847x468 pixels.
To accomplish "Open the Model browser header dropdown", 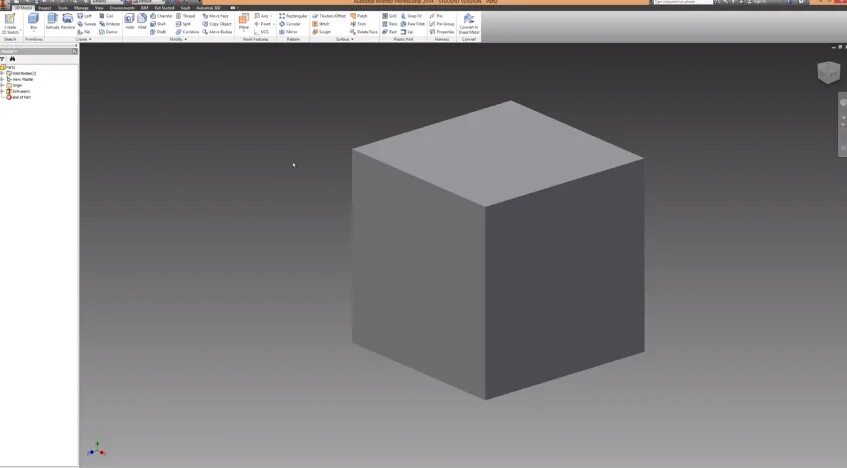I will [9, 51].
